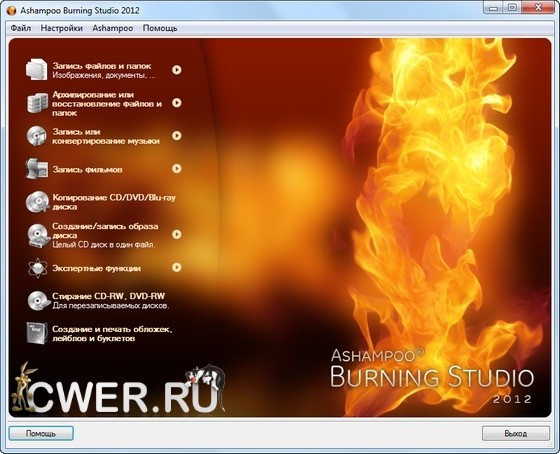The image size is (560, 454).
Task: Select Запись или конвертирование музыки text
Action: tap(106, 136)
